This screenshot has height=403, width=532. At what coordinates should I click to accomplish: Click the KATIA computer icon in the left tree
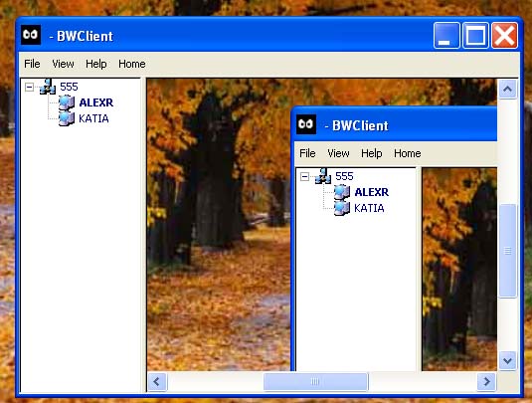(67, 118)
